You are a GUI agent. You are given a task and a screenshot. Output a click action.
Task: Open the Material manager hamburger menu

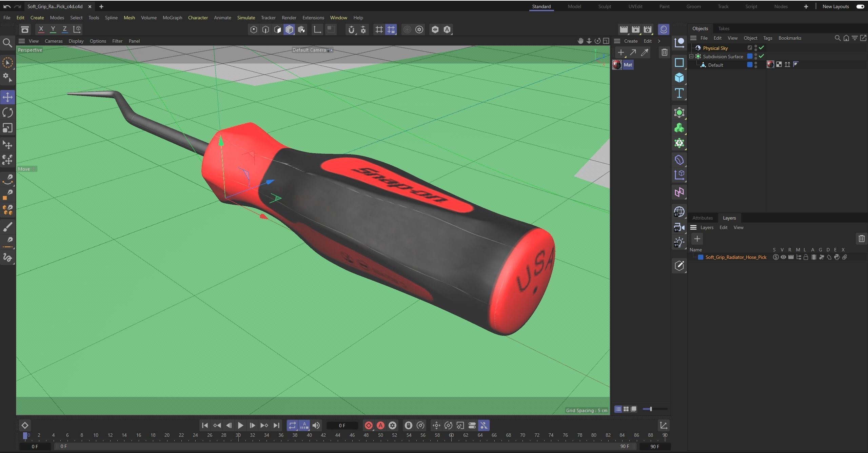(617, 41)
